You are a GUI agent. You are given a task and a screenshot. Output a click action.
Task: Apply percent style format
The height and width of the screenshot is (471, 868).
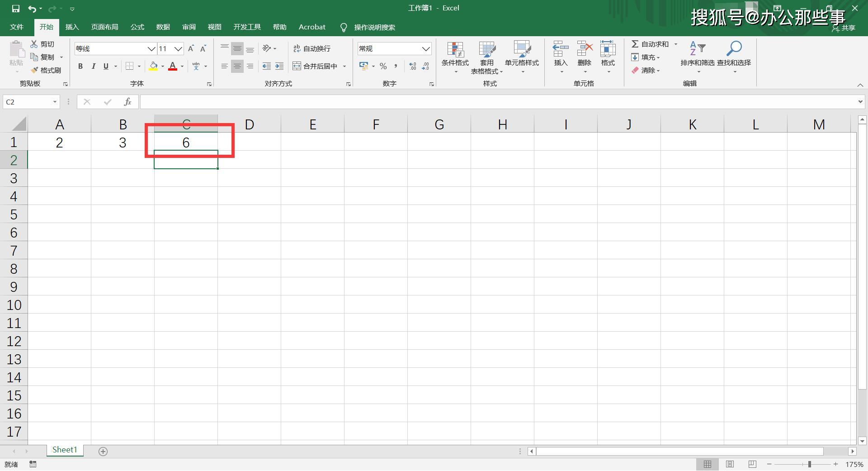point(383,66)
